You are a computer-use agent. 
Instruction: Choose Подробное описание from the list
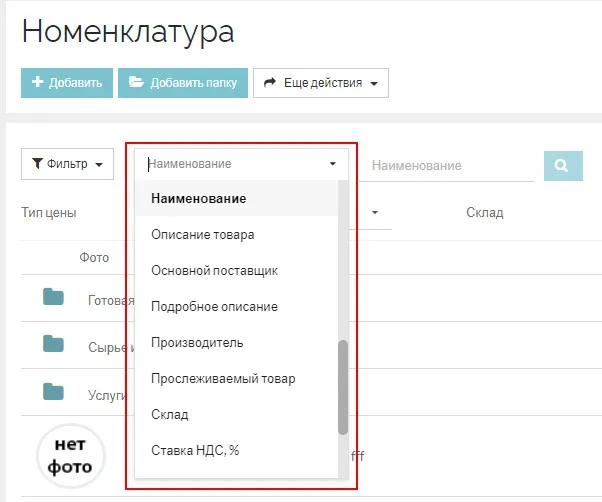214,307
